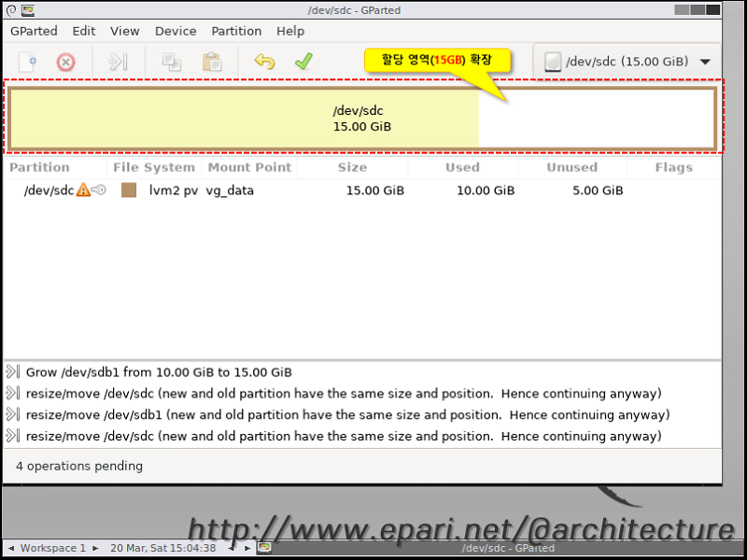Click the Mount Point column header
The image size is (747, 560).
[249, 168]
